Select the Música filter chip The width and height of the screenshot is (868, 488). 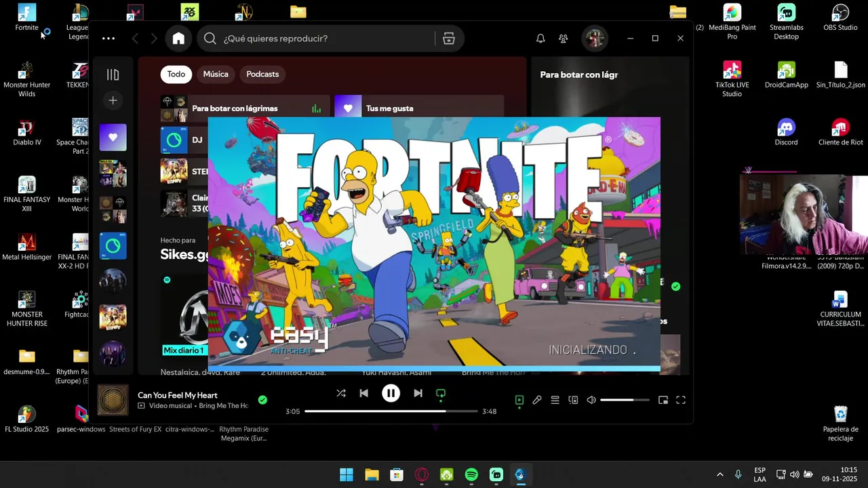pyautogui.click(x=216, y=75)
